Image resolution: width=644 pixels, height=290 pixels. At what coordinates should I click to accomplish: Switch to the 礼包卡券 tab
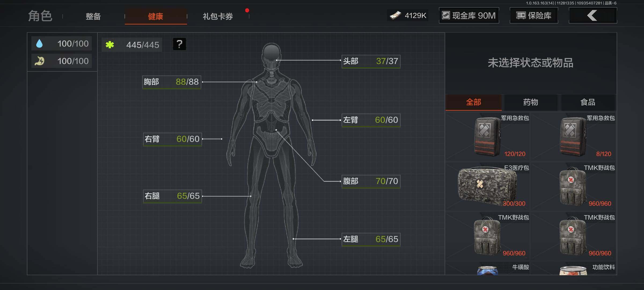pos(218,16)
